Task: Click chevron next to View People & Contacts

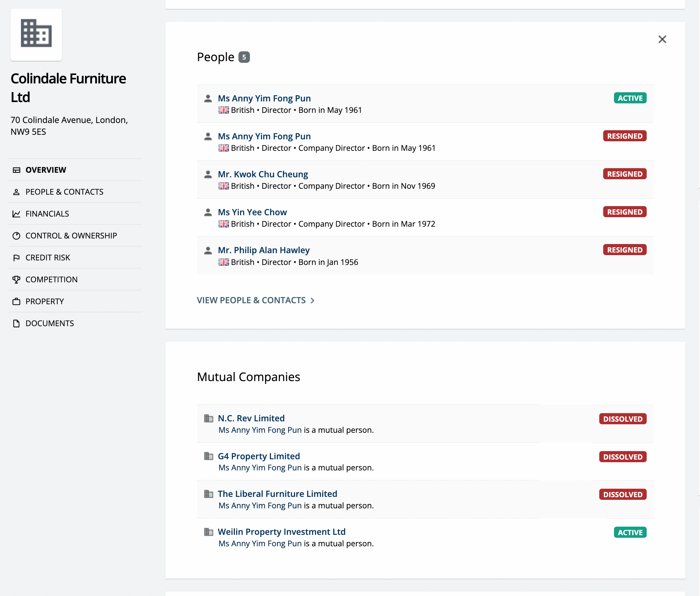Action: click(x=312, y=300)
